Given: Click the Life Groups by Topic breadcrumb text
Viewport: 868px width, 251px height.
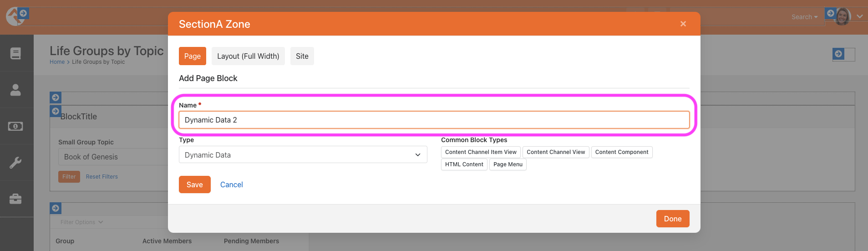Looking at the screenshot, I should point(98,62).
